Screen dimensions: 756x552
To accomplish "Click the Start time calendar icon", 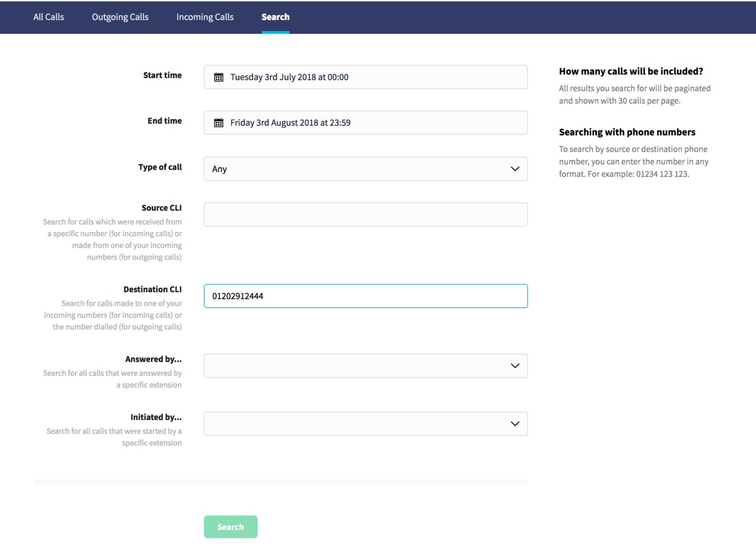I will (219, 77).
